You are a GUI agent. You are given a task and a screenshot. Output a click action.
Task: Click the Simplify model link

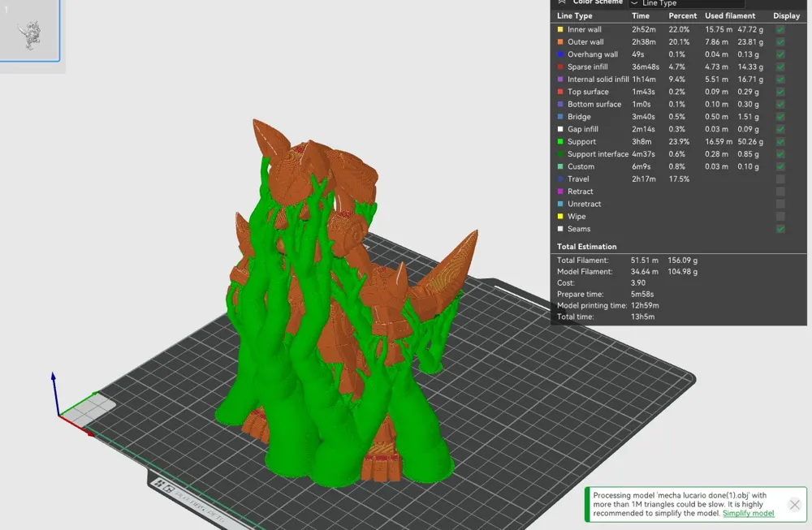pos(748,513)
